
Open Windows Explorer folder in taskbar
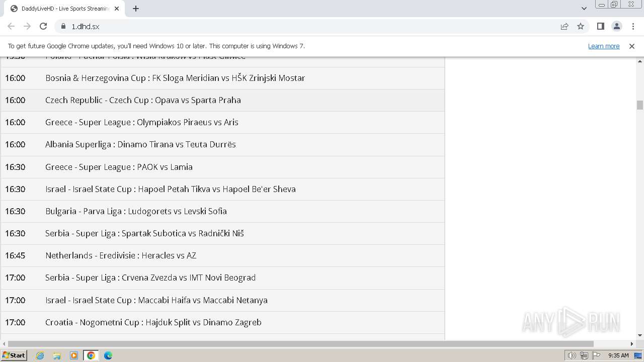pos(57,355)
